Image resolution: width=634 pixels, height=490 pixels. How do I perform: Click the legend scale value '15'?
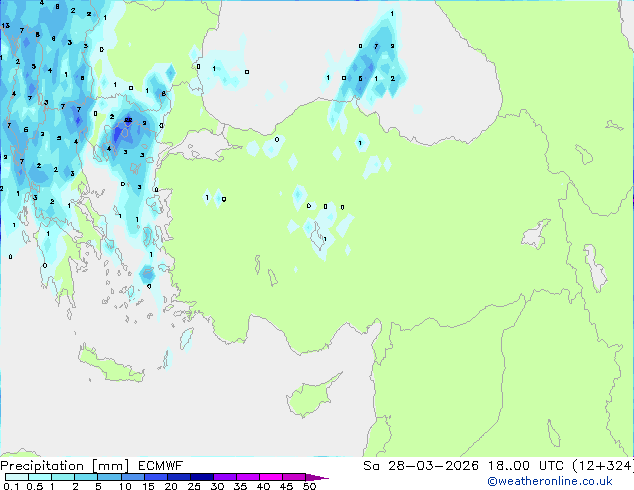point(148,486)
